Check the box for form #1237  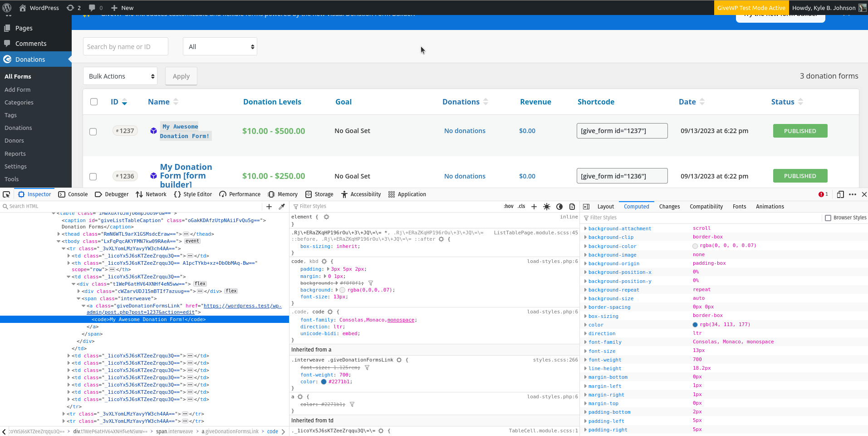(93, 132)
